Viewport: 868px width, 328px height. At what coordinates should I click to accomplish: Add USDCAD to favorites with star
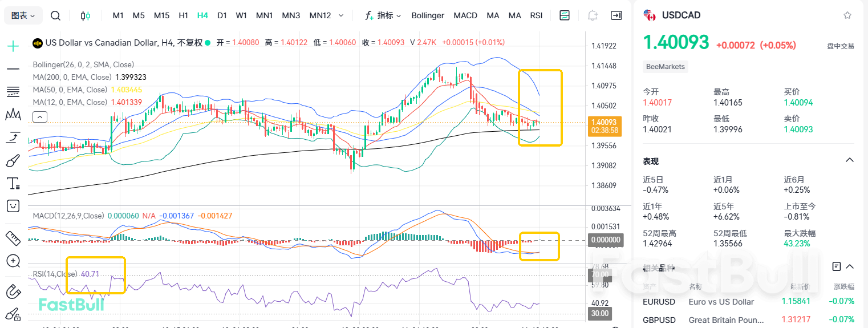[x=847, y=15]
